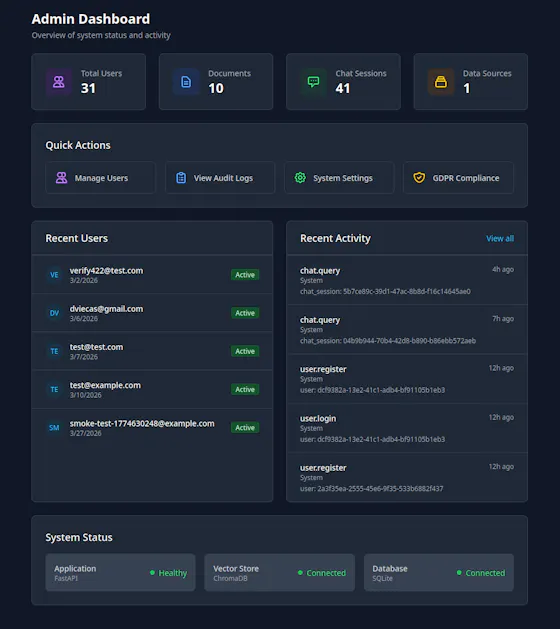Click the shield icon in GDPR Compliance
Image resolution: width=560 pixels, height=629 pixels.
click(x=419, y=178)
